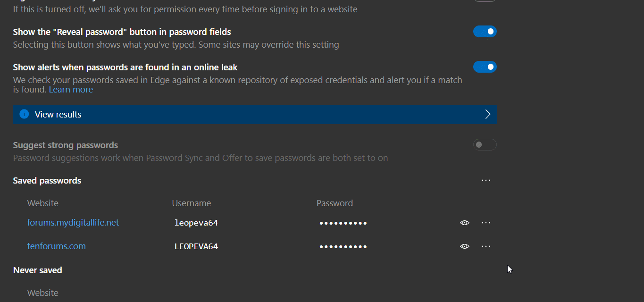Screen dimensions: 644x302
Task: Open more actions for tenforums.com entry
Action: point(486,246)
